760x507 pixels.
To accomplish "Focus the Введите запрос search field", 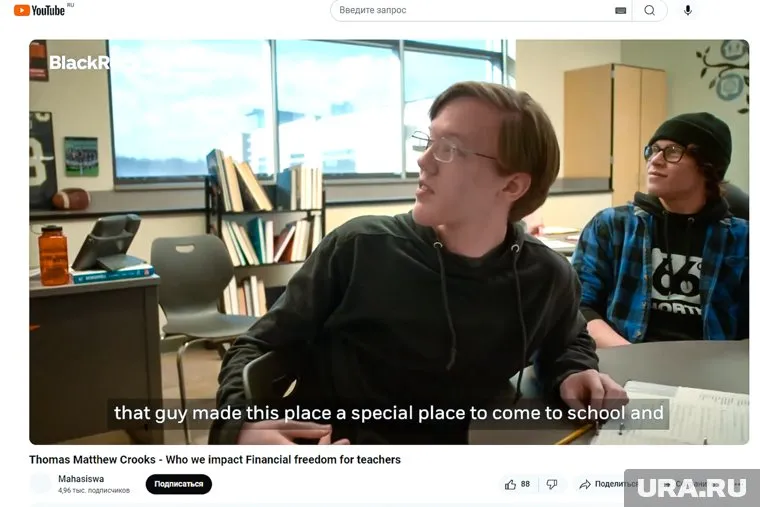I will [x=473, y=10].
